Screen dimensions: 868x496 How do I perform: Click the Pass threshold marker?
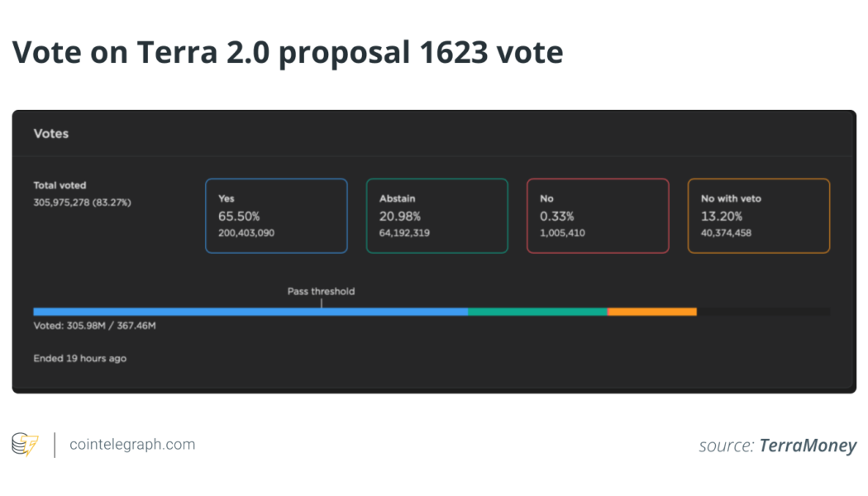tap(321, 292)
